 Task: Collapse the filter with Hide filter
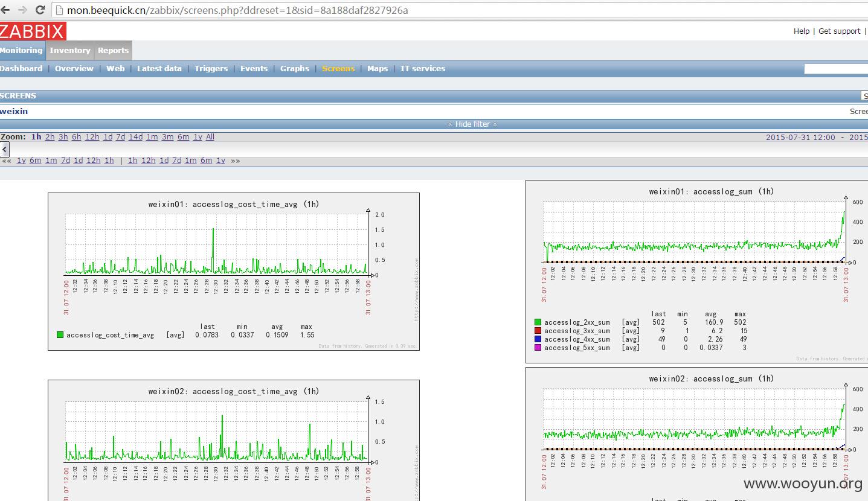(x=473, y=124)
